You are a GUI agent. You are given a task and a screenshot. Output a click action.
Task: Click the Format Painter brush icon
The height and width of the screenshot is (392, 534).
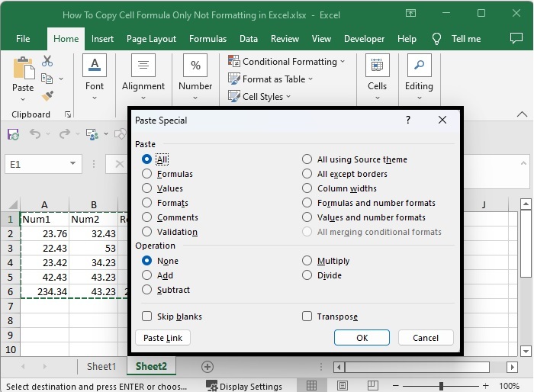coord(47,96)
